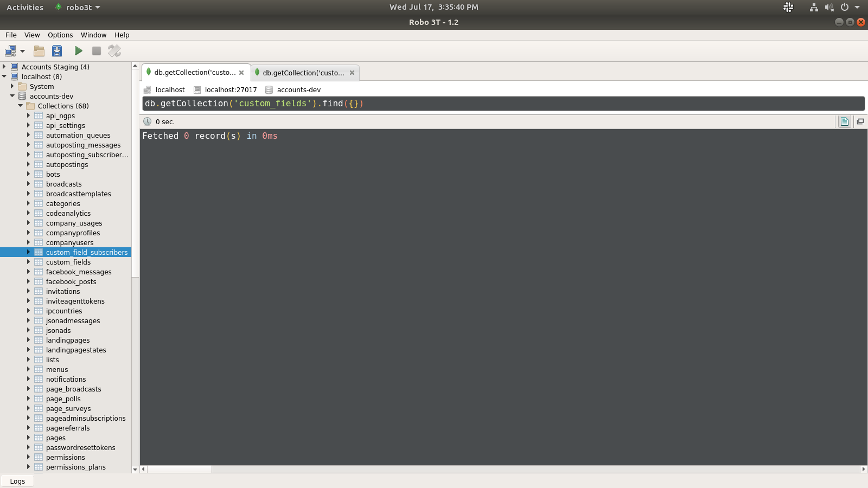Execute the query using the green play icon
This screenshot has width=868, height=488.
(78, 50)
